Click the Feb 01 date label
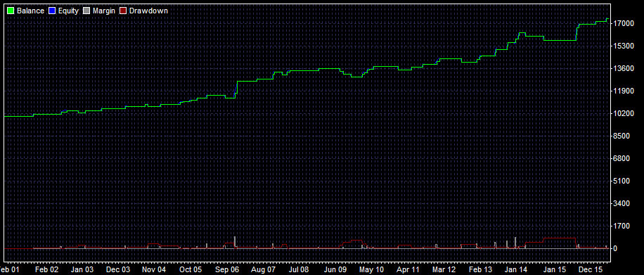Screen dimensions: 644x275 9,269
